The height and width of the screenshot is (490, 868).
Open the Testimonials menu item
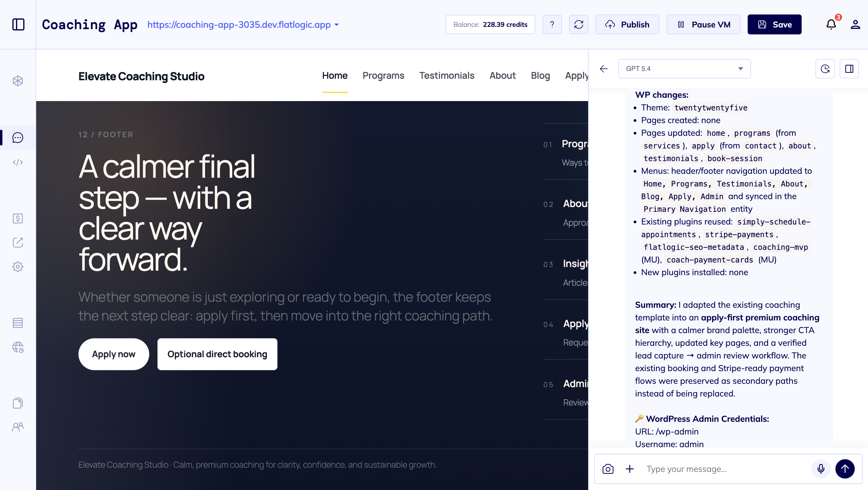coord(447,75)
